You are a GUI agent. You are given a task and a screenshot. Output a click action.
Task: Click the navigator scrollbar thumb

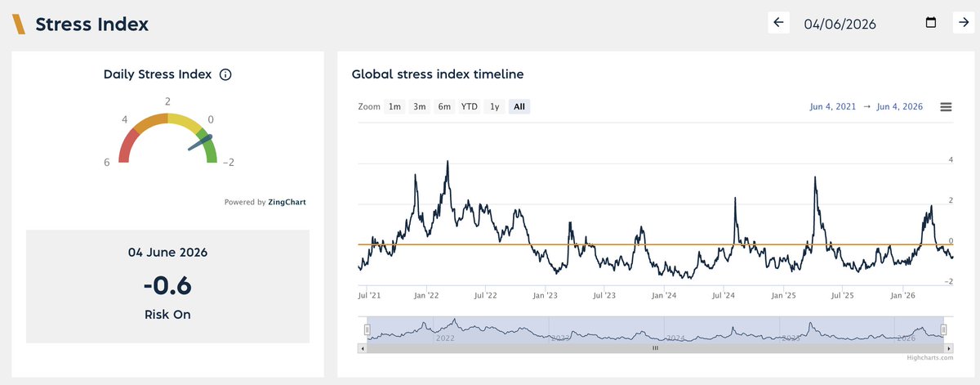tap(655, 348)
